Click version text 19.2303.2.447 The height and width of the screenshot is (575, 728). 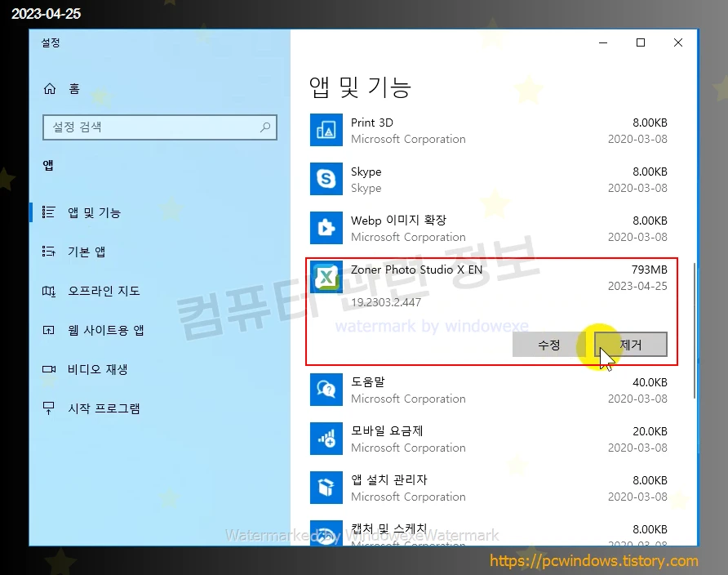point(386,302)
